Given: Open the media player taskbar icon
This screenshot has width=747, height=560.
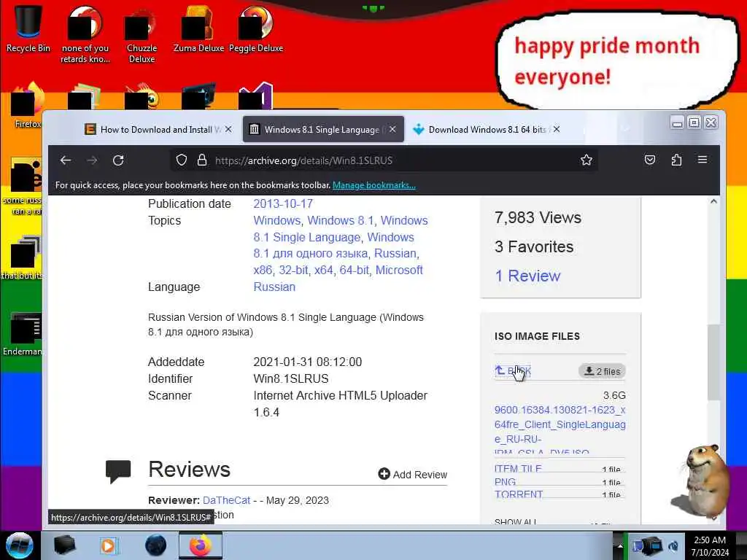Looking at the screenshot, I should [x=109, y=545].
